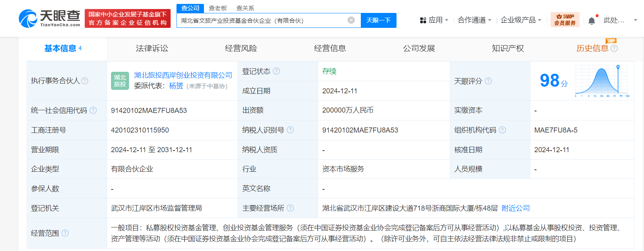Click the 湖北旅投 company logo badge
This screenshot has height=251, width=644.
tap(120, 81)
